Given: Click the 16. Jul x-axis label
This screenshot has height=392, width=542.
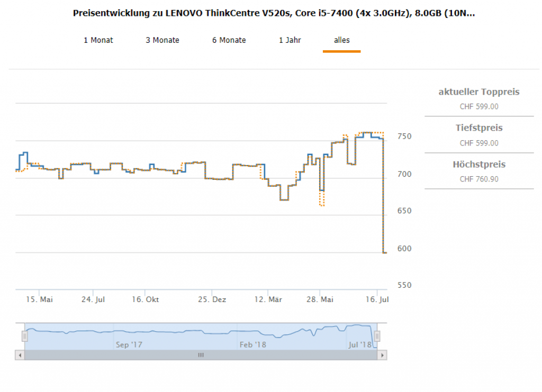Looking at the screenshot, I should [377, 299].
